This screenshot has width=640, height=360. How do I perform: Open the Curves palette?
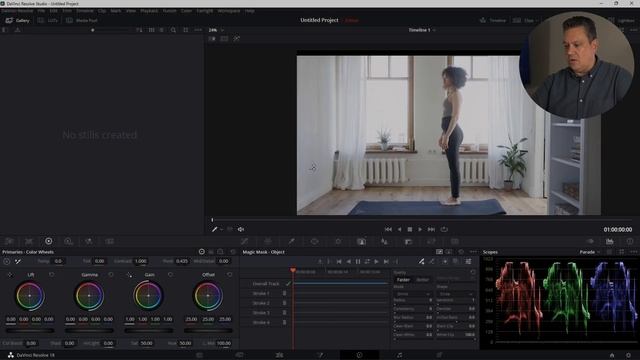244,241
